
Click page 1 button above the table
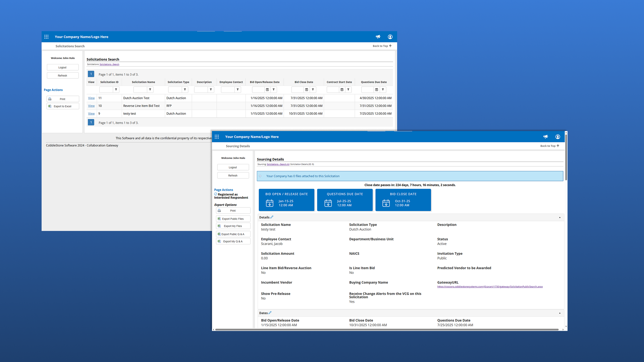91,74
